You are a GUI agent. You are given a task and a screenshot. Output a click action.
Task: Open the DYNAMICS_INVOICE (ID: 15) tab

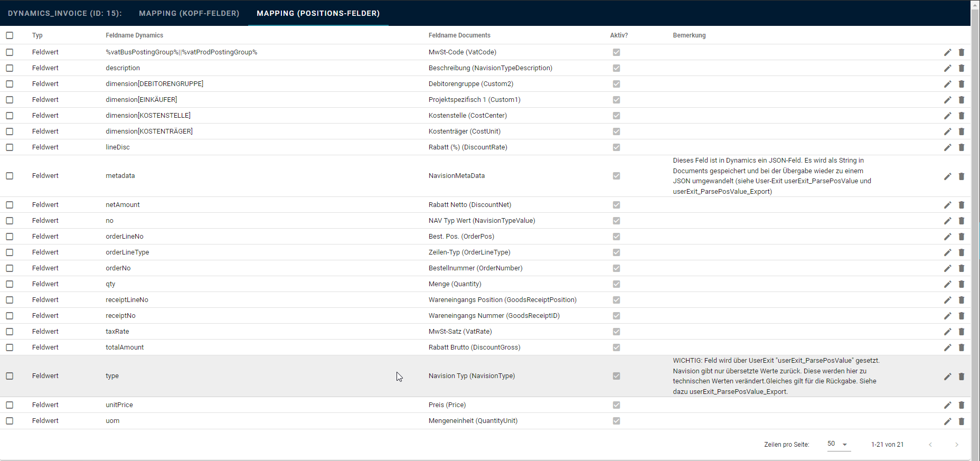coord(65,13)
